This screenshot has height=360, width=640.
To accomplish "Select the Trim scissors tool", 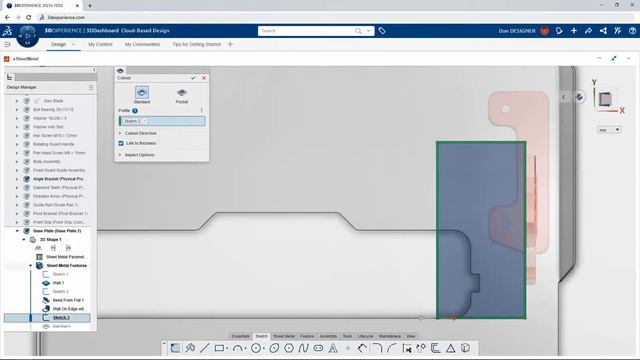I will [x=407, y=348].
